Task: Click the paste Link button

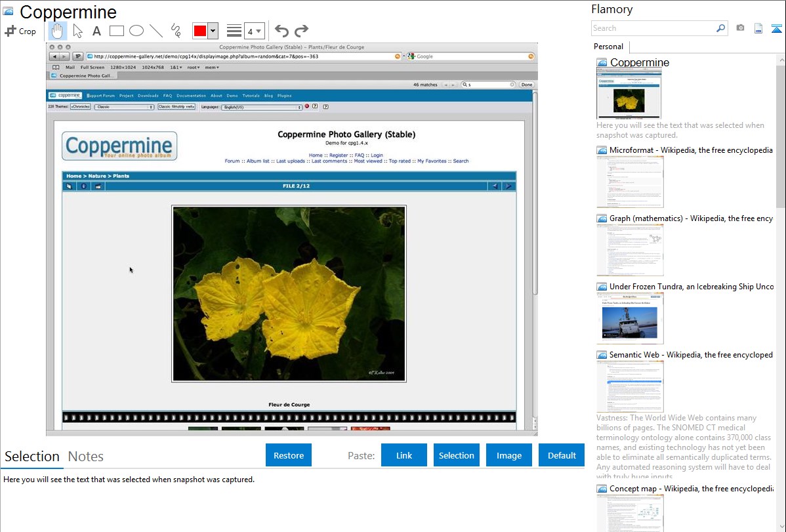Action: click(404, 455)
